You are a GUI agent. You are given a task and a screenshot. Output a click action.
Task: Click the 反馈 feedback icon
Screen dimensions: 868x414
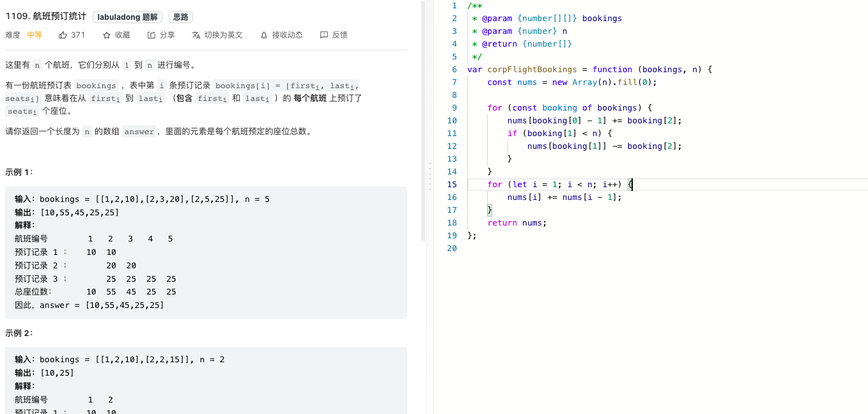click(324, 35)
